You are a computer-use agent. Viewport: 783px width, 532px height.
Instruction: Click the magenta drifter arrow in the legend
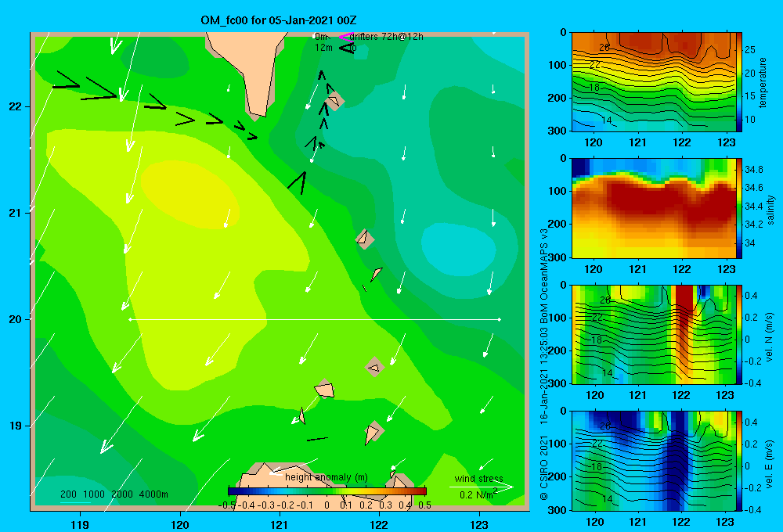(x=346, y=37)
